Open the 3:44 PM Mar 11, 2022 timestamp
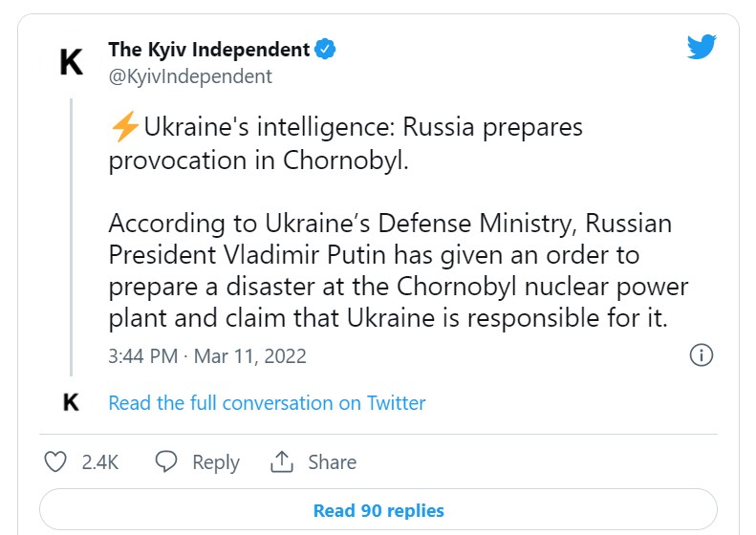This screenshot has height=535, width=756. tap(207, 356)
